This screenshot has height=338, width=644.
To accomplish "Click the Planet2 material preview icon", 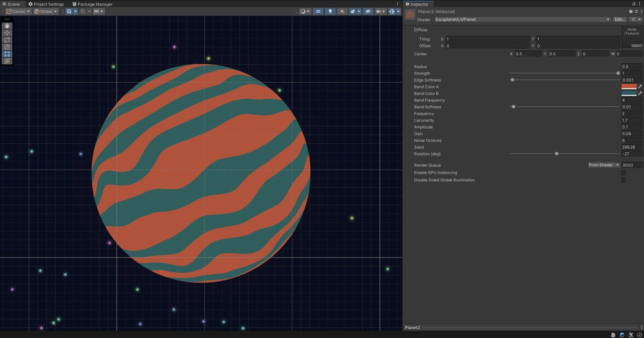I will coord(410,14).
